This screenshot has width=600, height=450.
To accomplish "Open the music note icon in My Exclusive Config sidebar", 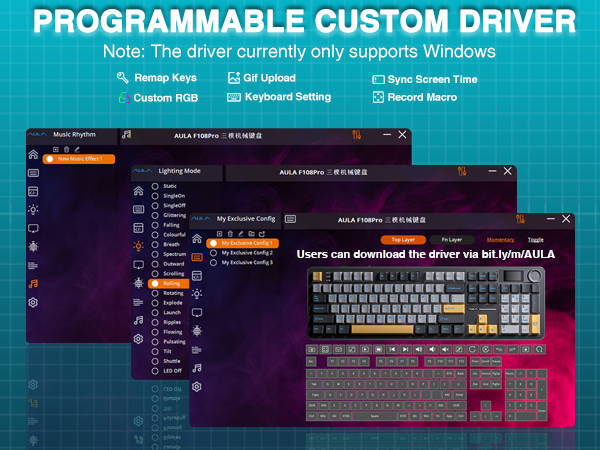I will [197, 368].
